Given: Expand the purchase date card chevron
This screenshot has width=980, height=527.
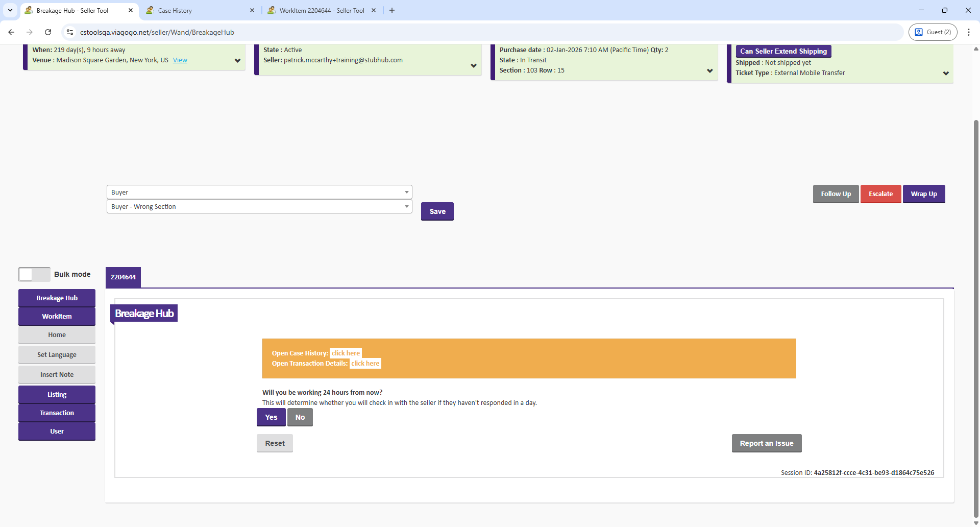Looking at the screenshot, I should tap(709, 71).
